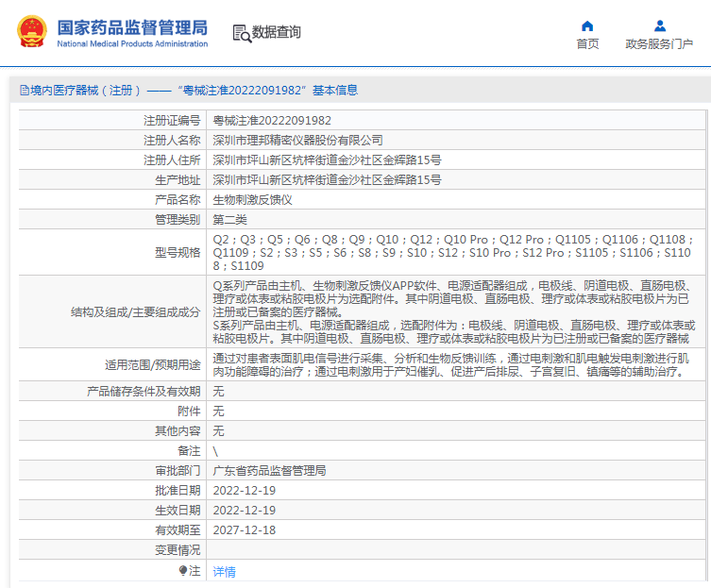This screenshot has width=711, height=588.
Task: Click the 数据查询 label
Action: click(276, 32)
